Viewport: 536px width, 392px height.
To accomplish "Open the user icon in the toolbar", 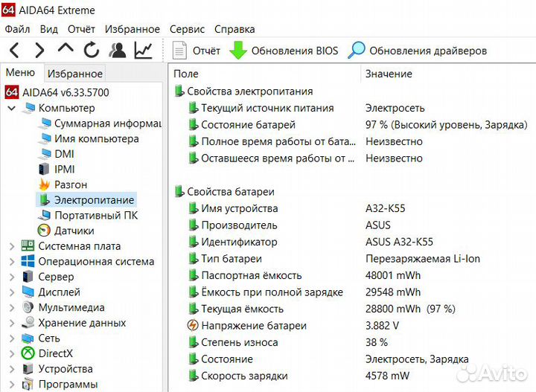I will point(118,51).
